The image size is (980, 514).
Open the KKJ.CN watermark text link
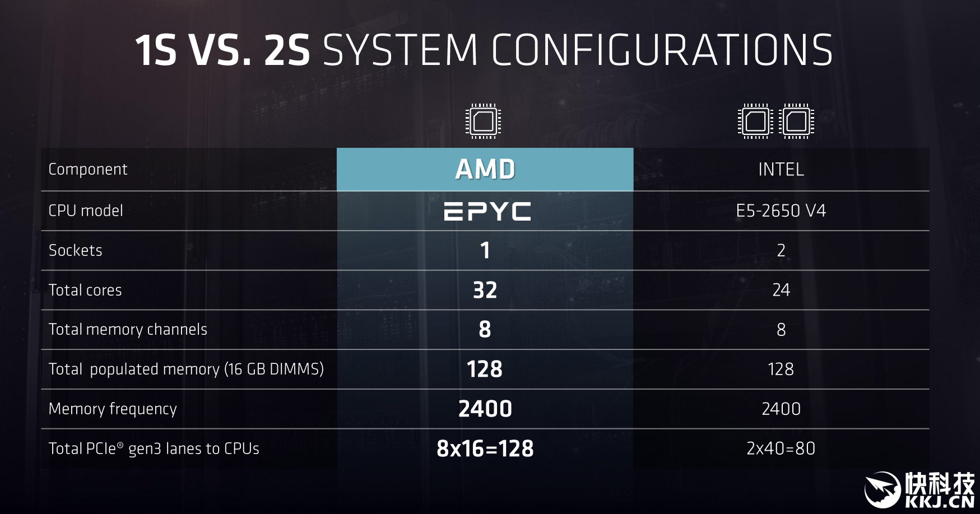click(x=940, y=501)
